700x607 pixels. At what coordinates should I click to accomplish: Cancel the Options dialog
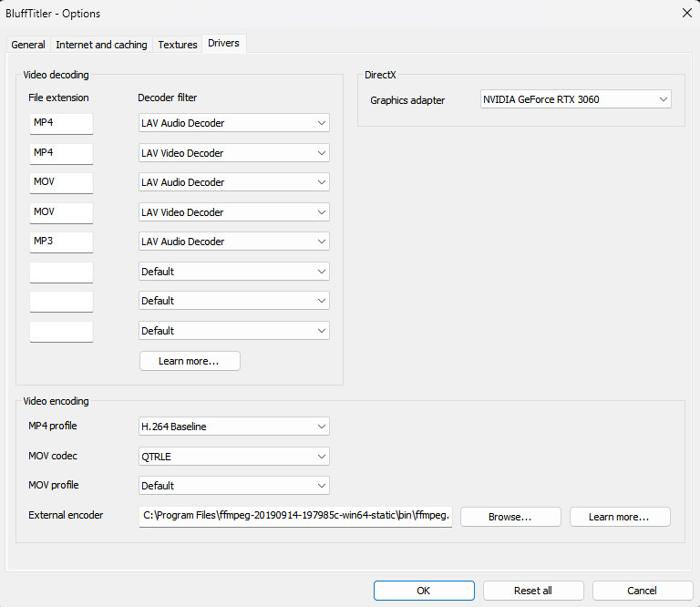pyautogui.click(x=643, y=591)
